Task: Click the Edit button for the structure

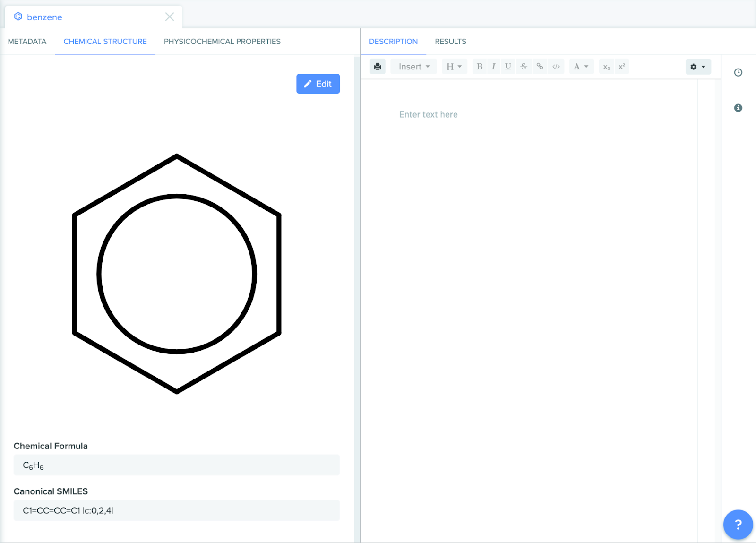Action: click(x=318, y=84)
